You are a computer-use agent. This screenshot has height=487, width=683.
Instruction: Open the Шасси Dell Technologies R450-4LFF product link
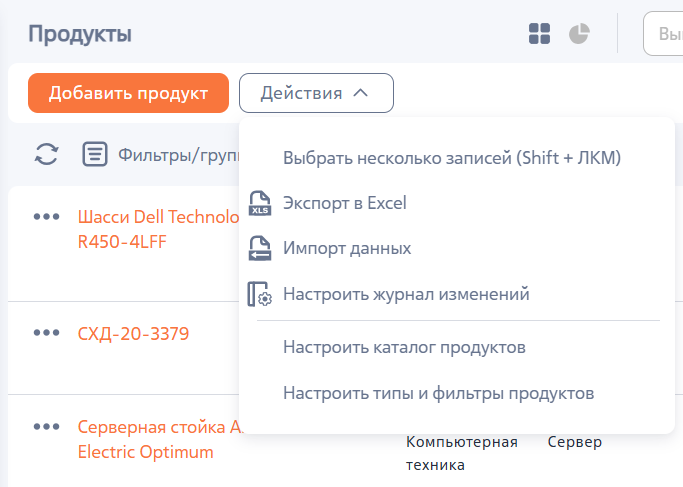pyautogui.click(x=159, y=229)
